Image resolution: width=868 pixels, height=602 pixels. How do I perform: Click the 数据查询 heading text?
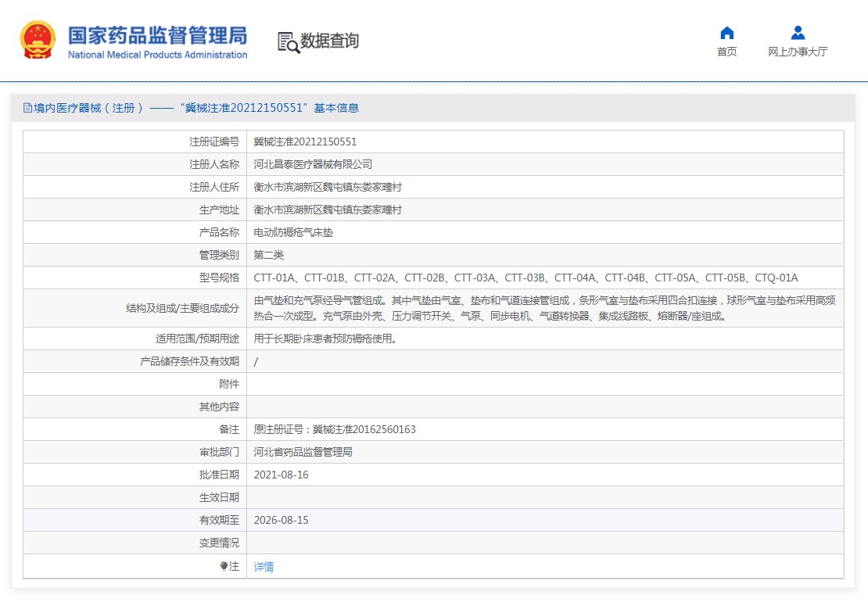point(330,41)
